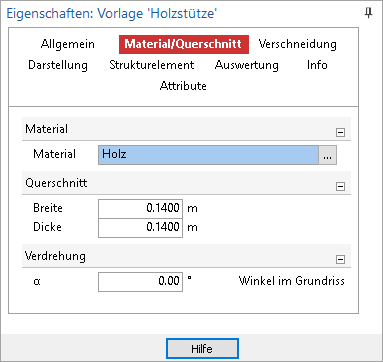Click the Hilfe button

tap(202, 349)
